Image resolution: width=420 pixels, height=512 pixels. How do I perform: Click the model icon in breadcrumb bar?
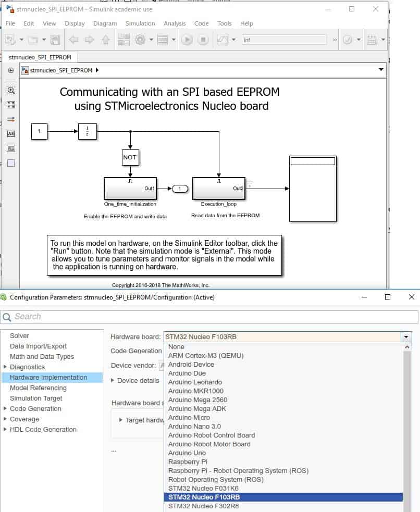tap(25, 70)
